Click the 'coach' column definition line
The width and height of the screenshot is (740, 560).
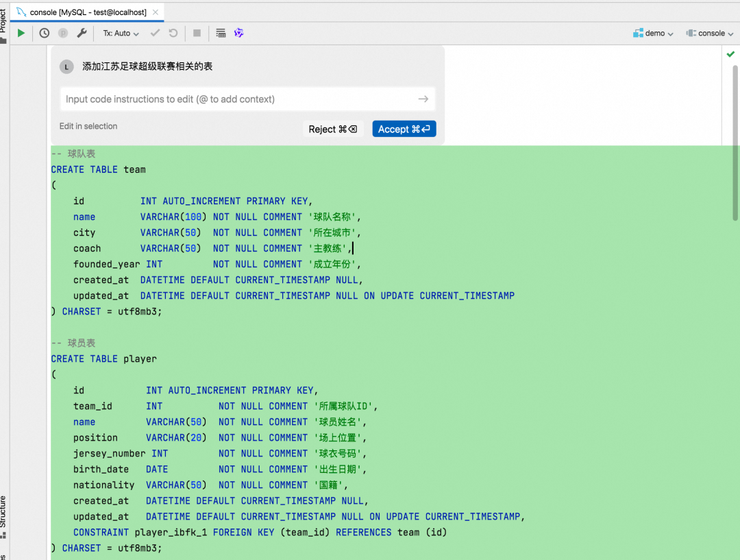pos(213,248)
